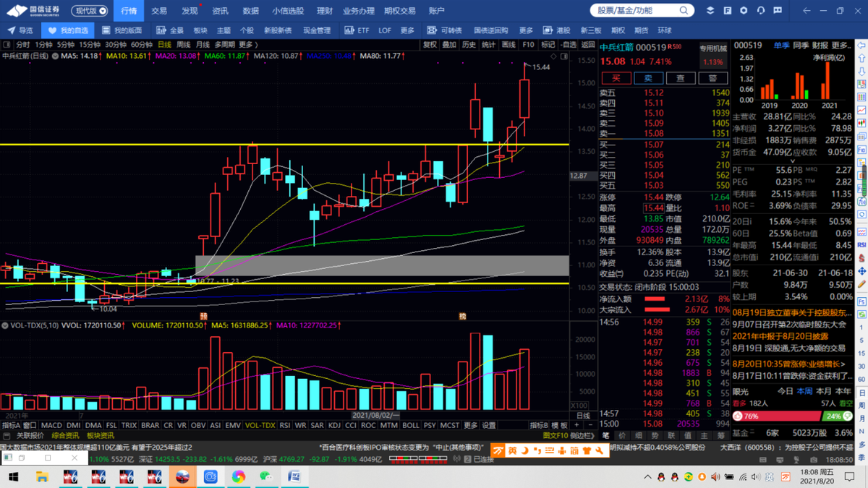This screenshot has height=488, width=868.
Task: Open the layers stack icon in title bar
Action: coord(710,11)
